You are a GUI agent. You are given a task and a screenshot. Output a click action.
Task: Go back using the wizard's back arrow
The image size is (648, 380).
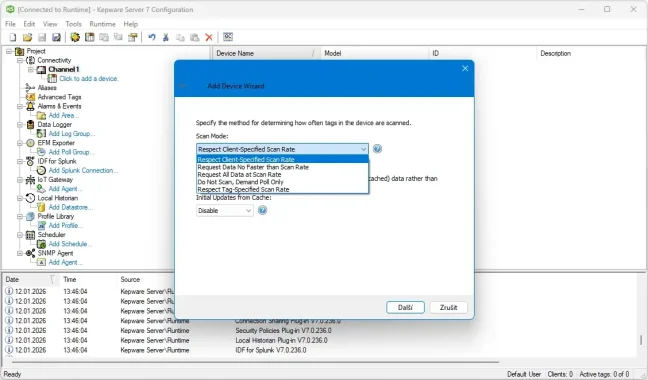183,86
